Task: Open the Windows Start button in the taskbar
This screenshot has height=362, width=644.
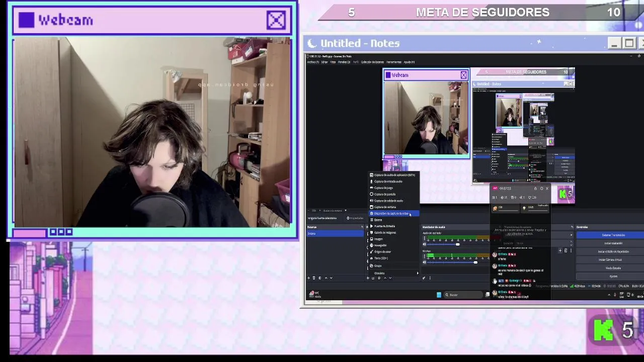Action: coord(439,295)
